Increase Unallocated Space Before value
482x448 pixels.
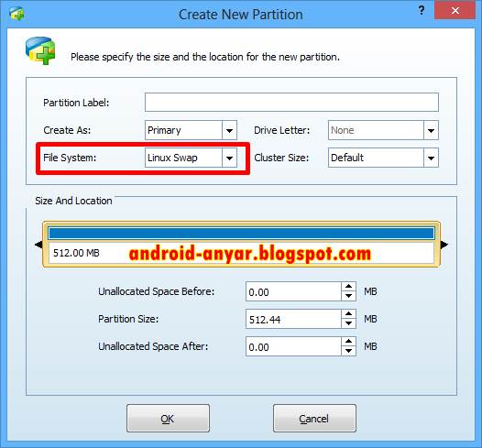tap(348, 287)
